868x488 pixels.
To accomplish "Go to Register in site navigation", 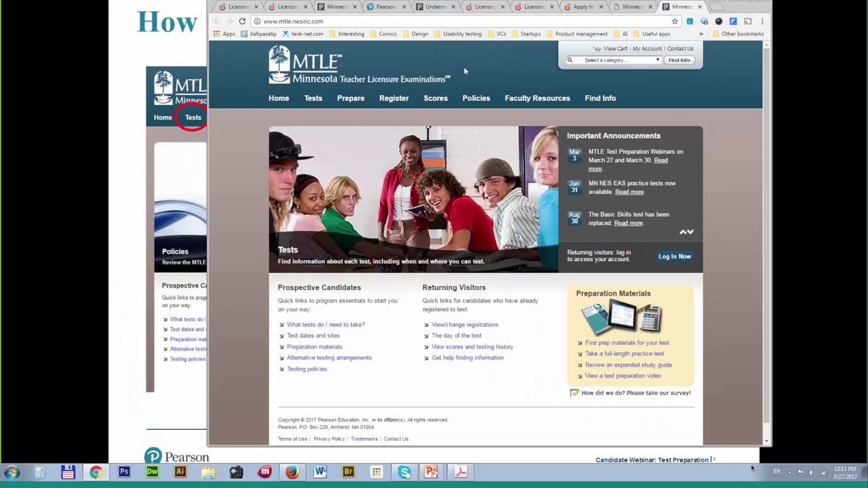I will (394, 98).
